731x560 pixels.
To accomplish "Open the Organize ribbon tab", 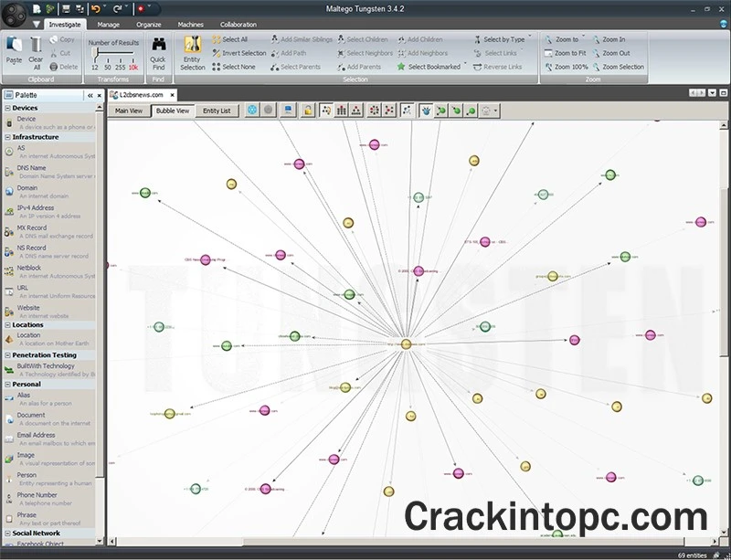I will [149, 25].
